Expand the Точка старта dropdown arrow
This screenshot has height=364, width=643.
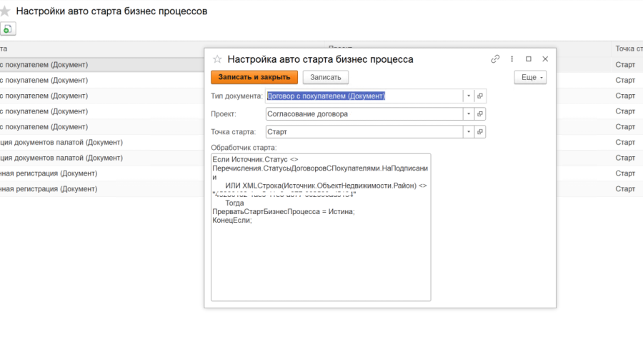click(468, 132)
